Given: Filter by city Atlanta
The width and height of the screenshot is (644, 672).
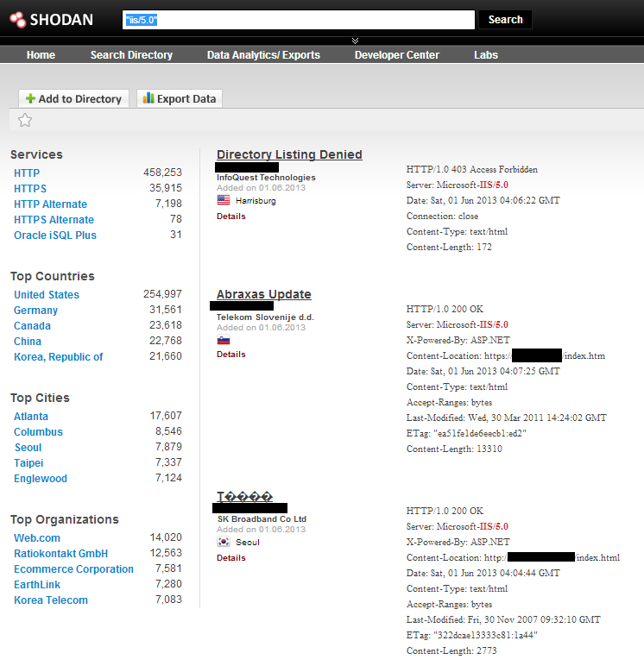Looking at the screenshot, I should point(31,416).
